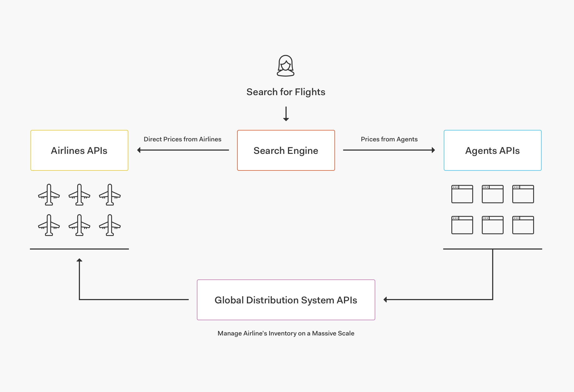Click the Direct Prices from Airlines label
574x392 pixels.
[x=182, y=139]
